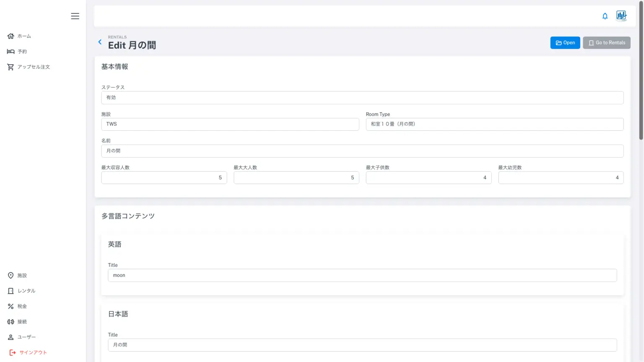The image size is (644, 362).
Task: Click the sign-out icon for サインアウト
Action: tap(13, 352)
